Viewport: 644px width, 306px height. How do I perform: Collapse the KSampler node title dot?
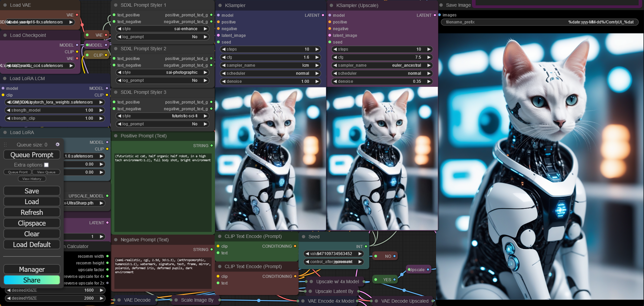click(x=220, y=5)
